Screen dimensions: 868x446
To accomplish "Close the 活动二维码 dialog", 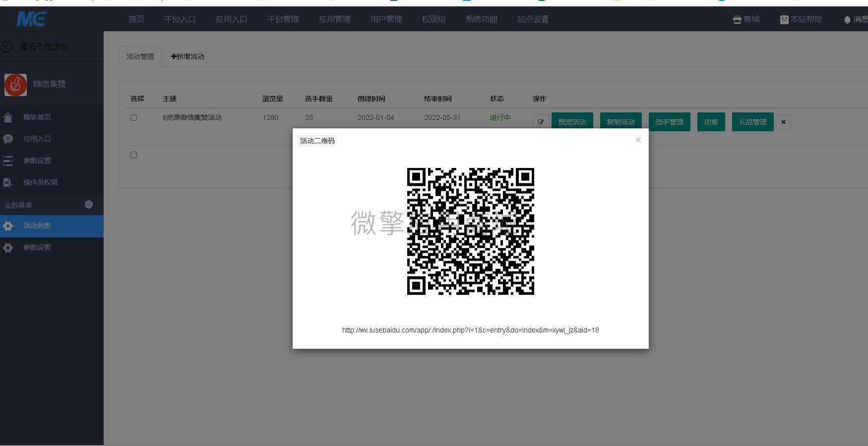I will click(x=638, y=140).
